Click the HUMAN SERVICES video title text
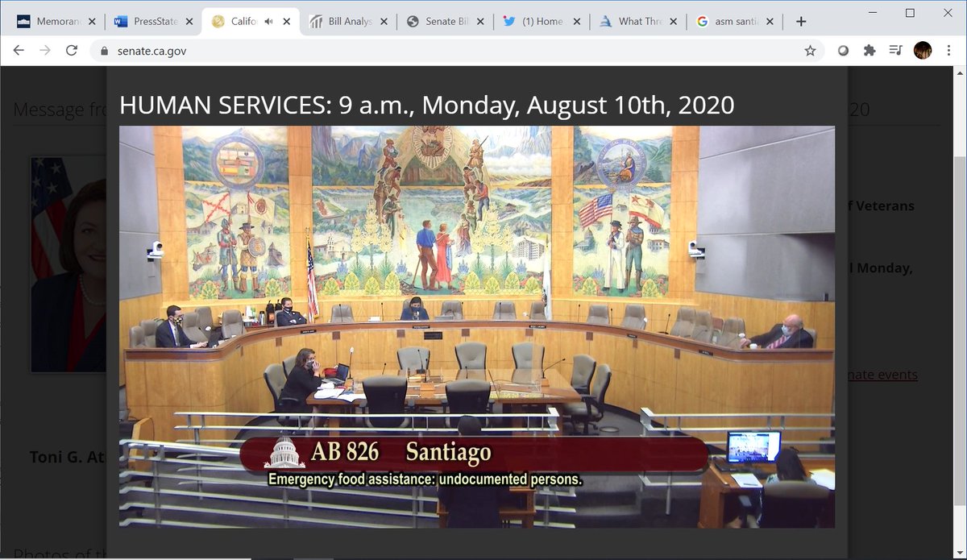 click(427, 105)
